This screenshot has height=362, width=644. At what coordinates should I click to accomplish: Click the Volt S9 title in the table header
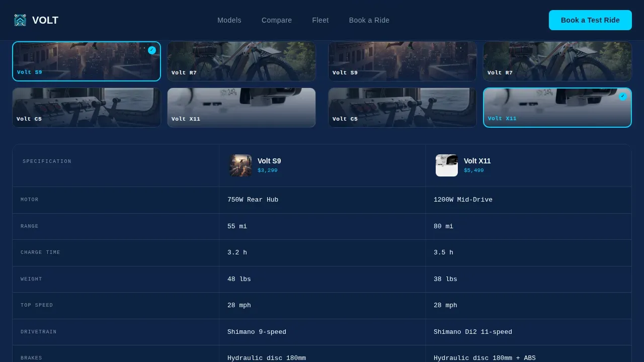269,161
